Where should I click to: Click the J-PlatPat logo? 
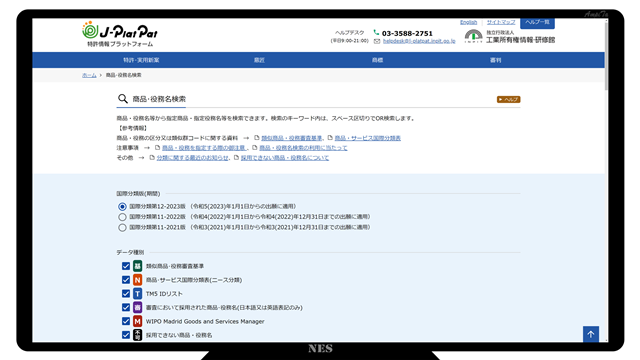pos(120,34)
